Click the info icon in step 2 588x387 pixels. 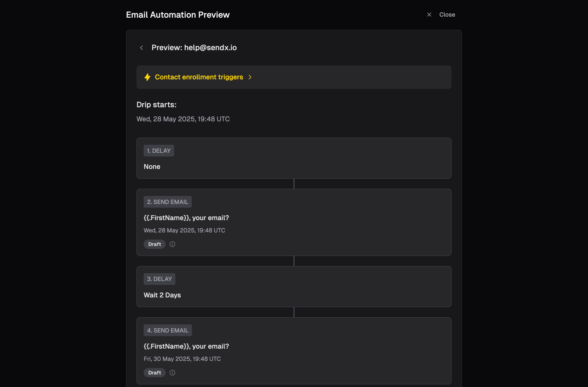(172, 244)
